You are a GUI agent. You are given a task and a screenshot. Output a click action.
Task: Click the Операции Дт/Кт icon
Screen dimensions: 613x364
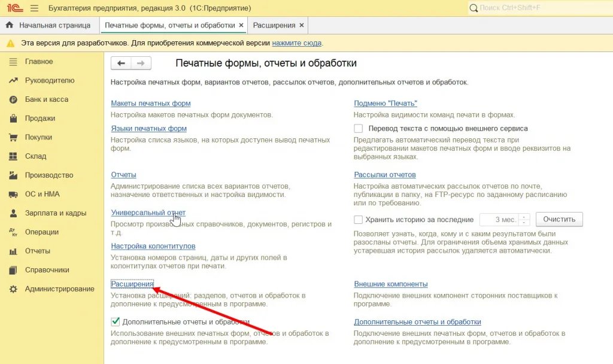(x=13, y=232)
